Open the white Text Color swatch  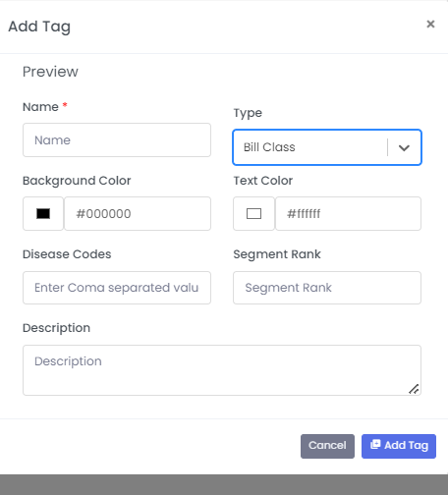[x=253, y=214]
